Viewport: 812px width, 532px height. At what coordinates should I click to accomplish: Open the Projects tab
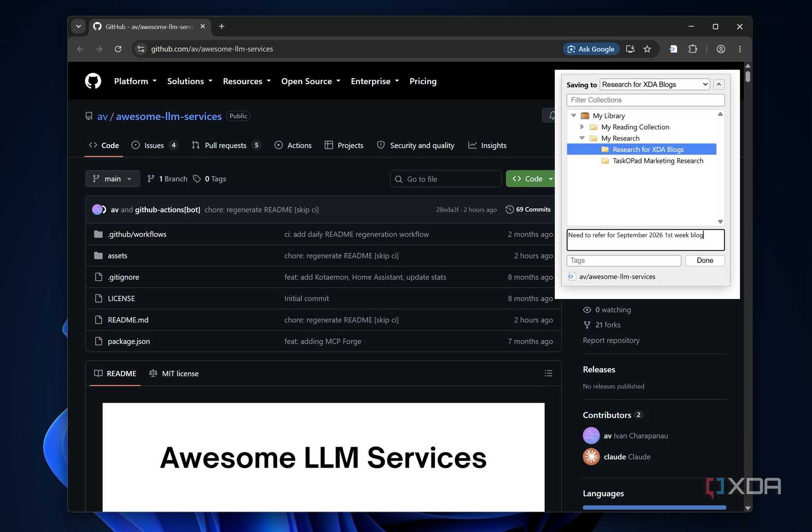pyautogui.click(x=344, y=146)
